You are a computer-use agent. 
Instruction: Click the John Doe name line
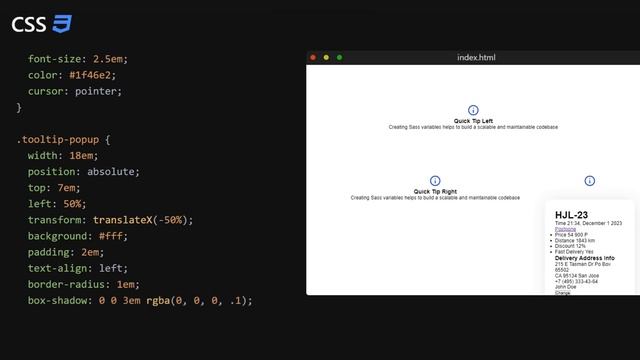point(565,287)
